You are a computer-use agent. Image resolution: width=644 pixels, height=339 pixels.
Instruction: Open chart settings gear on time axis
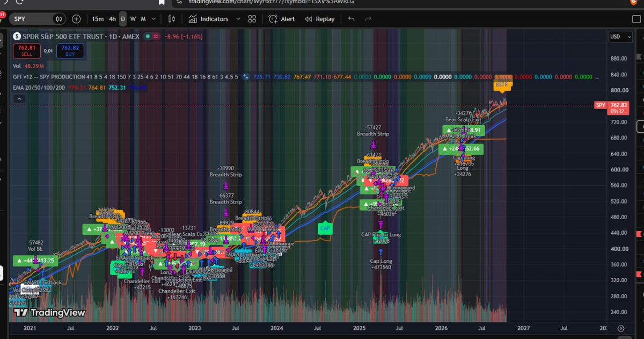(x=621, y=328)
